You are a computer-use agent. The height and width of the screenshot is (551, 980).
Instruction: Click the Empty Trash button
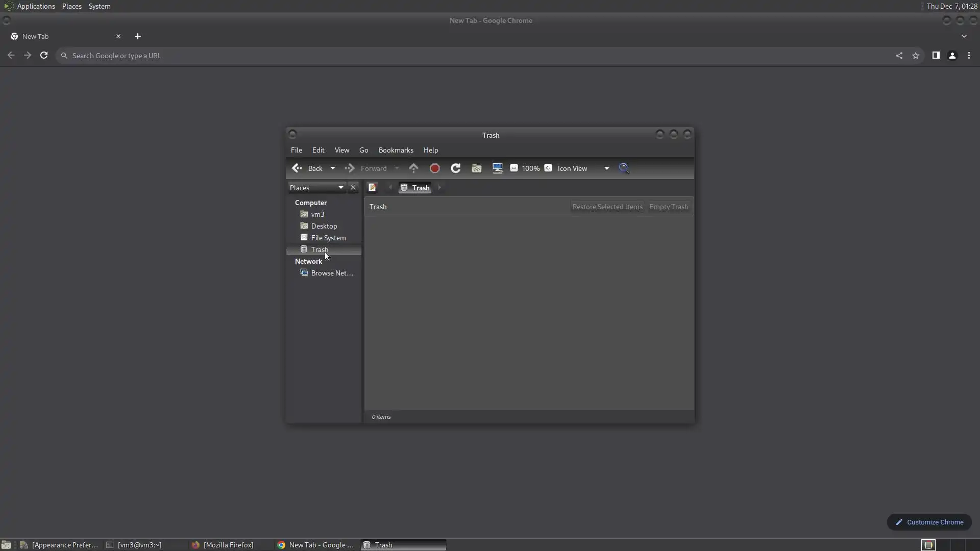click(669, 207)
